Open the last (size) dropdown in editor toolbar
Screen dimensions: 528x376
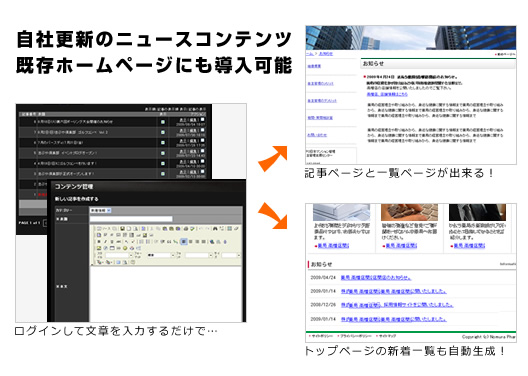click(231, 255)
